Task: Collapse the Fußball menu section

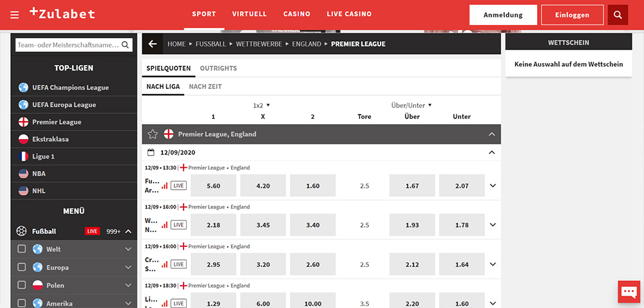Action: pos(128,231)
